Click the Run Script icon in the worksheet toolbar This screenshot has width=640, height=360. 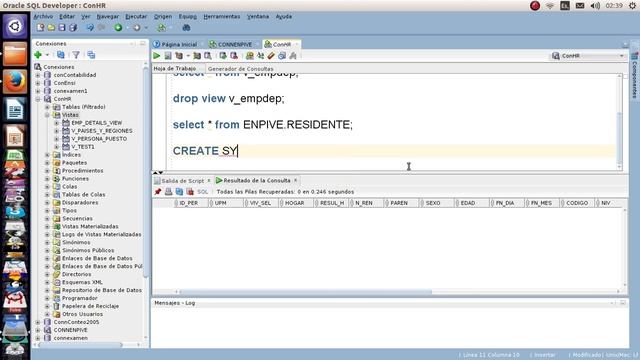[x=168, y=56]
